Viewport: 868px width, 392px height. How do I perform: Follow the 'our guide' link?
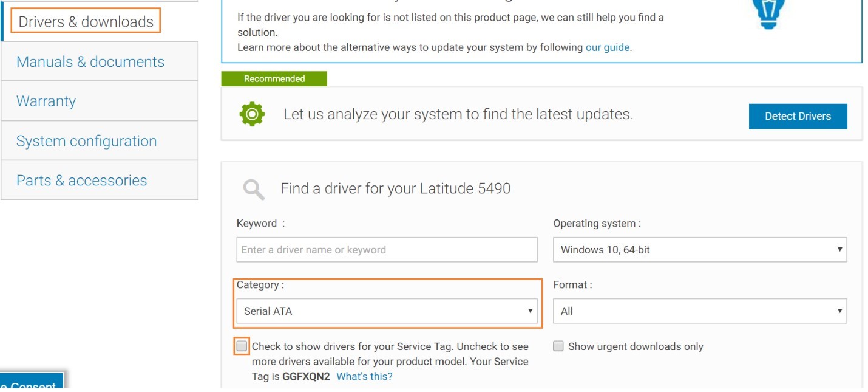(608, 47)
